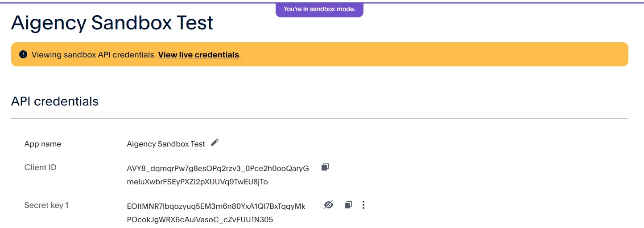The height and width of the screenshot is (228, 644).
Task: Click the app name value beside the pencil
Action: 166,144
